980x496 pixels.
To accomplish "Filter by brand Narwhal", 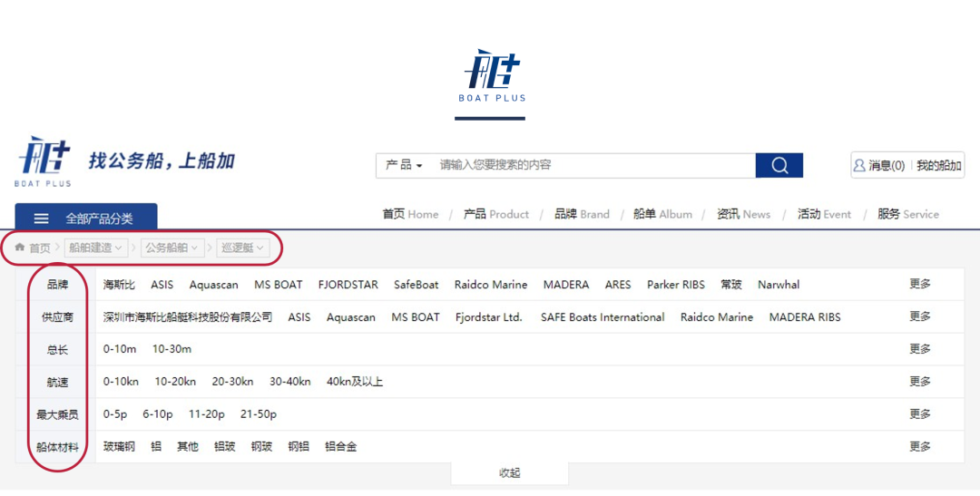I will click(x=779, y=284).
